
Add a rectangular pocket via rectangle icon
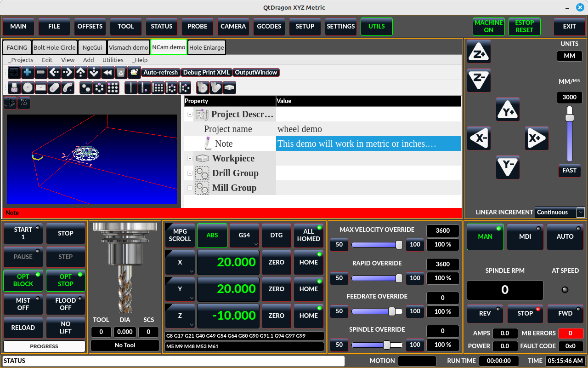point(41,87)
